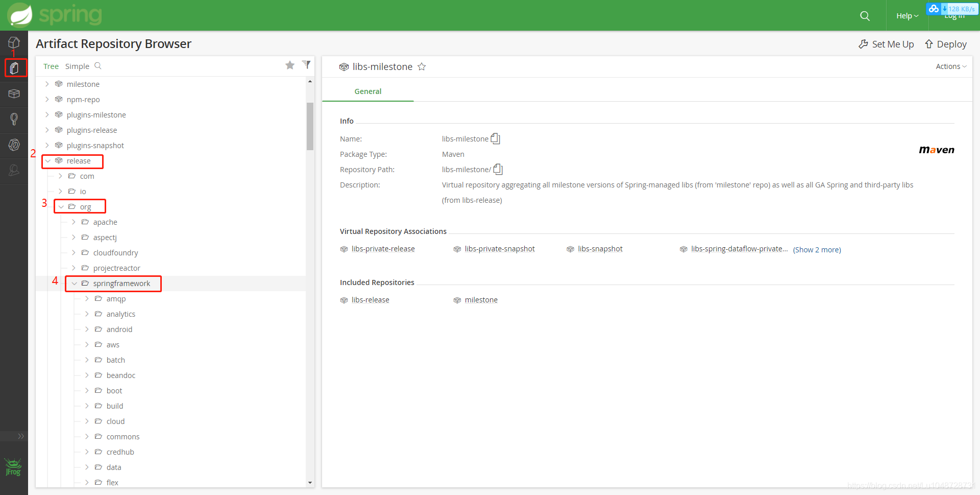
Task: Show 2 more associated repositories
Action: tap(817, 250)
